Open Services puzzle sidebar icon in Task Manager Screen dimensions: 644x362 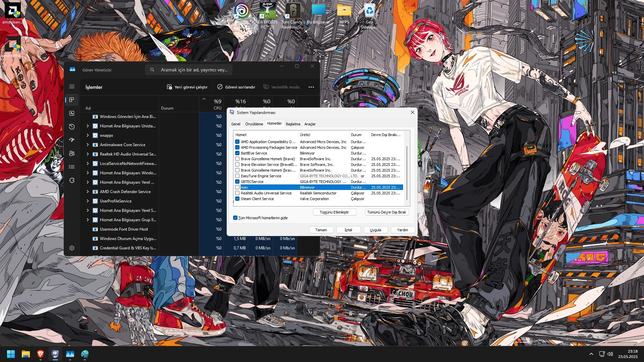[72, 180]
